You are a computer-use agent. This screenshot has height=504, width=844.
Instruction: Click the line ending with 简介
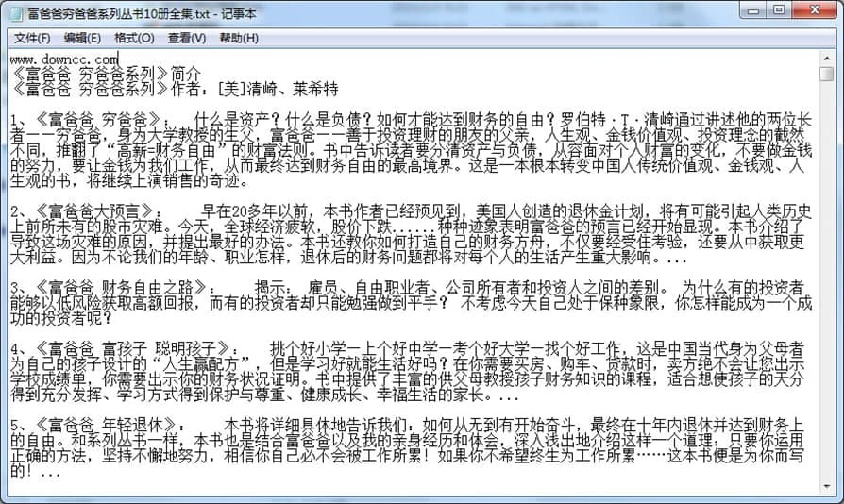106,74
